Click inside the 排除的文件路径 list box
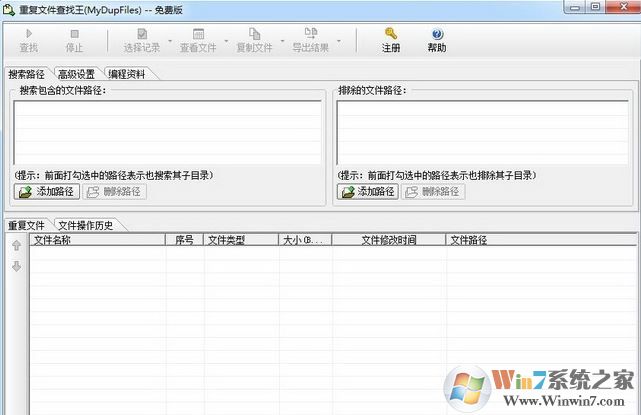 tap(482, 133)
